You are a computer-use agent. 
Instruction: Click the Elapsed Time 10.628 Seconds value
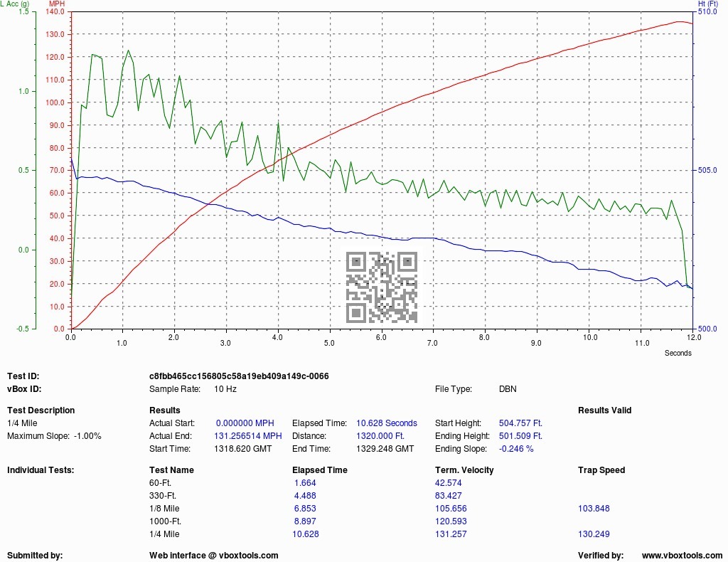tap(387, 423)
